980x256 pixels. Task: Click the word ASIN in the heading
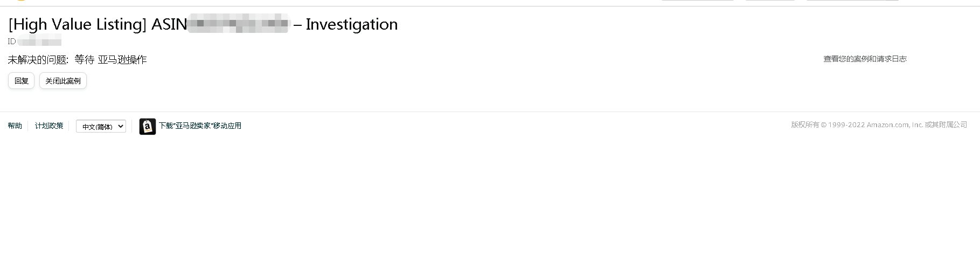pos(169,24)
